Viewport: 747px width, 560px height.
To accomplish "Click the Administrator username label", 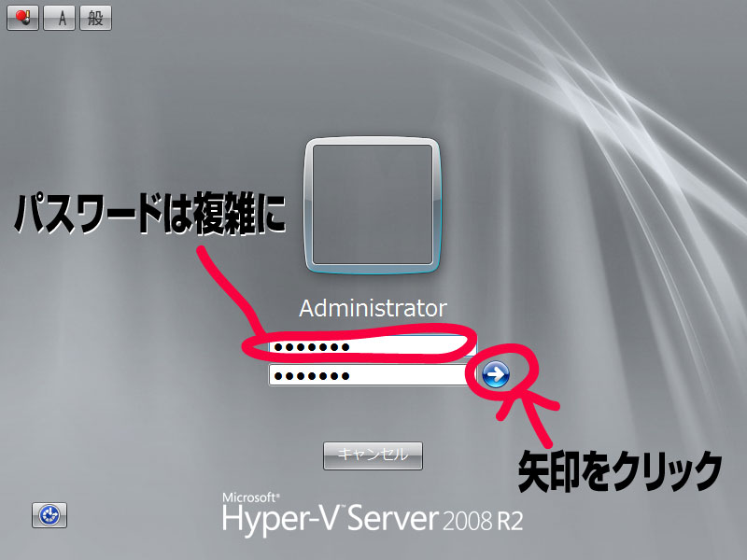I will click(x=373, y=308).
